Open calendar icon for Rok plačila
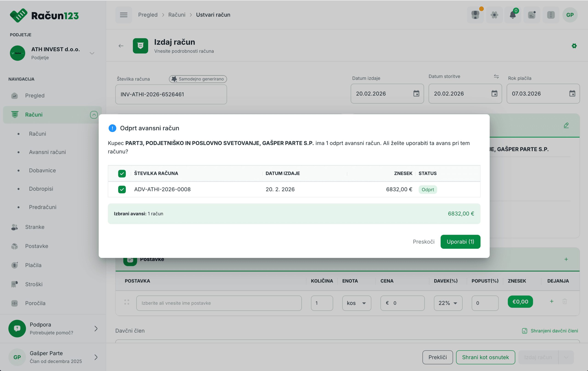 572,94
